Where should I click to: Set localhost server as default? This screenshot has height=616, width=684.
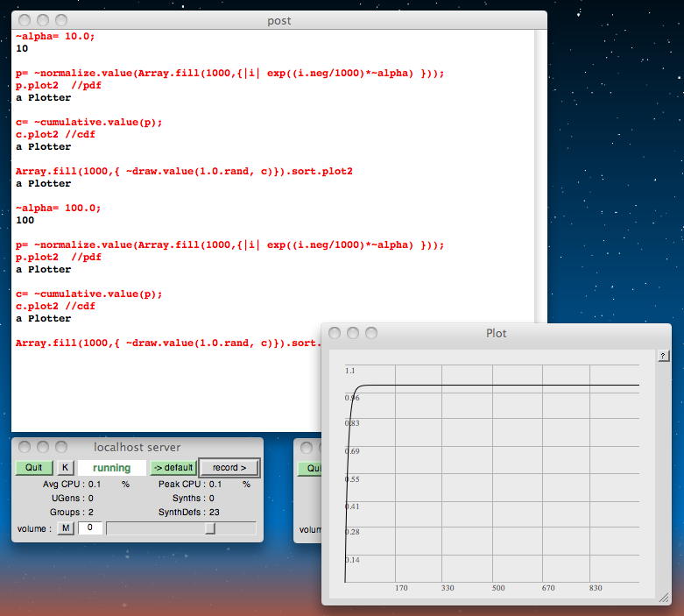pyautogui.click(x=173, y=468)
